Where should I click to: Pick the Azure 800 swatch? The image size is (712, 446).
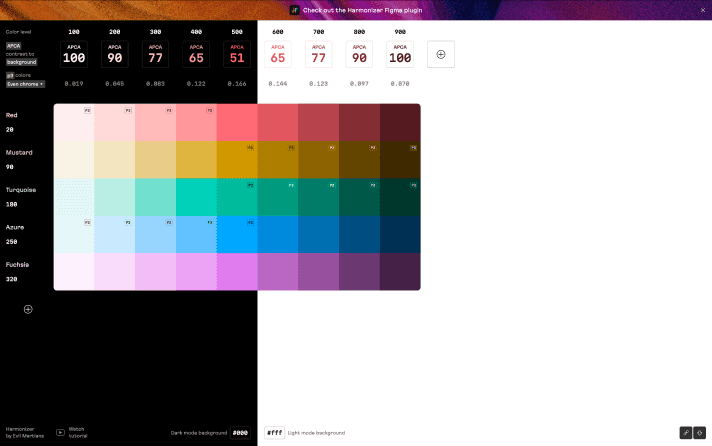(359, 234)
